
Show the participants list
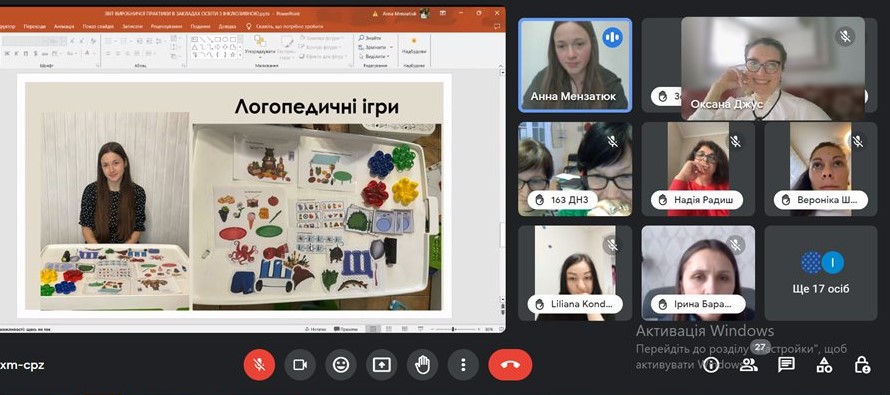[x=749, y=365]
